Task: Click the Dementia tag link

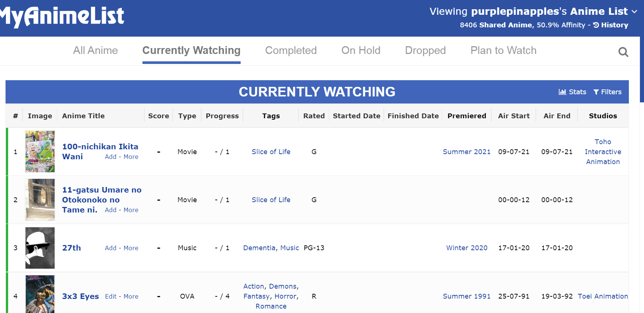Action: 259,248
